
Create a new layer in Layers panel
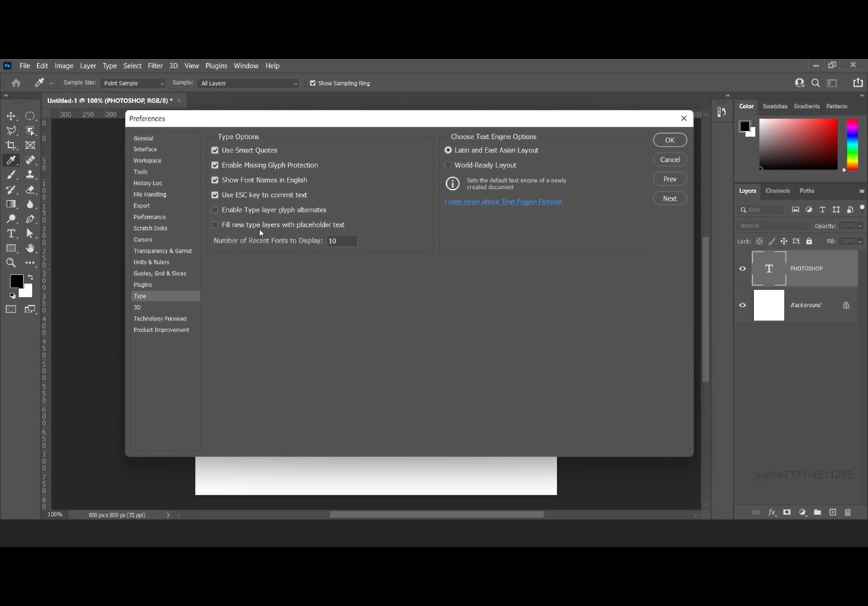[833, 512]
